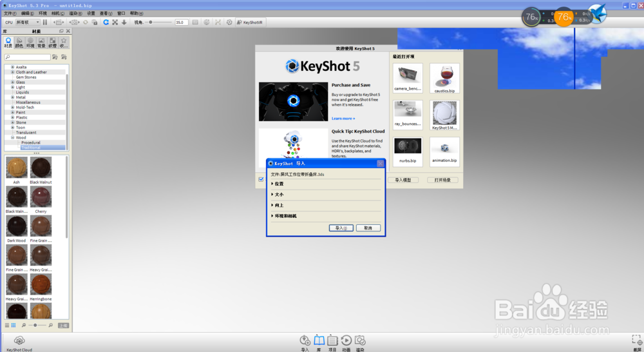Viewport: 644px width, 352px height.
Task: Click the down arrow icon in toolbar
Action: point(124,22)
